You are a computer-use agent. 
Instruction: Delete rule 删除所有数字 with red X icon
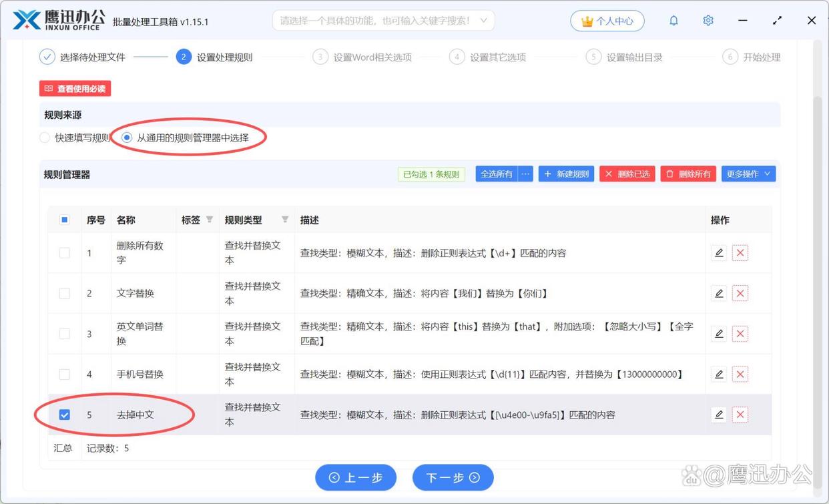(740, 253)
